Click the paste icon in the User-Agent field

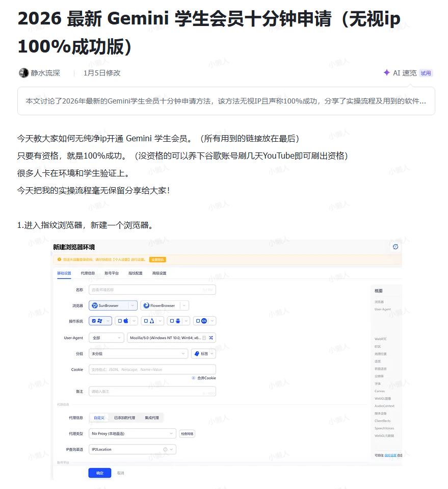coord(204,338)
